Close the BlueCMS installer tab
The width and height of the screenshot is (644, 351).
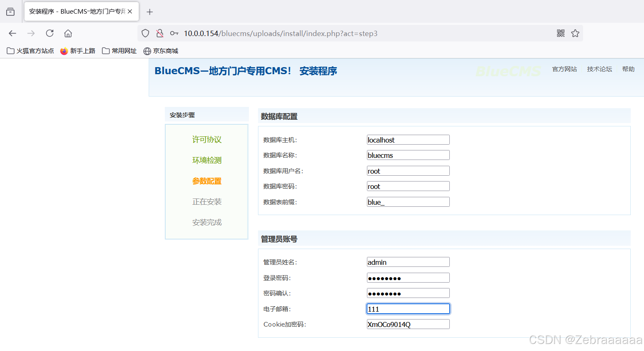[130, 12]
